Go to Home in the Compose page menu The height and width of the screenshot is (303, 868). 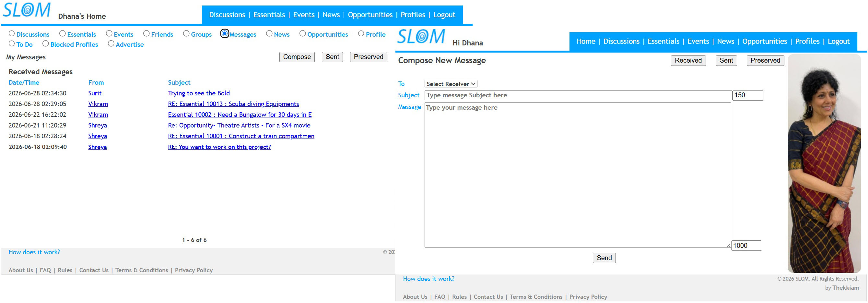pos(586,42)
